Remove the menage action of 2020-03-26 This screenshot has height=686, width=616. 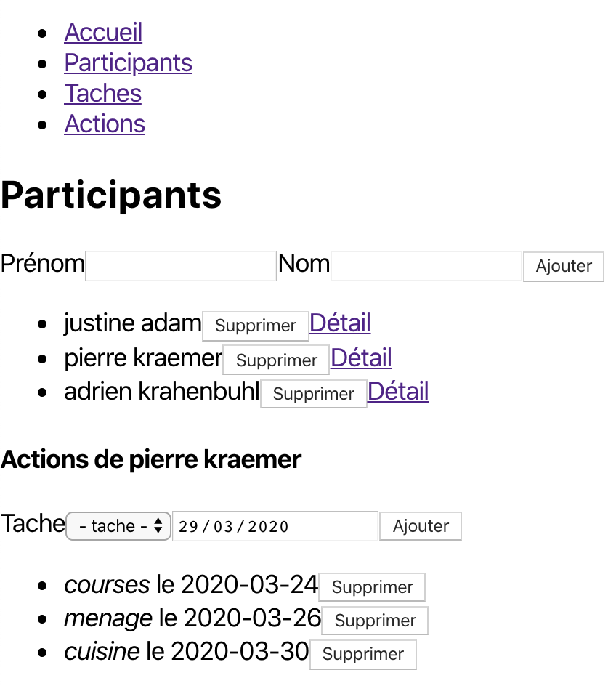tap(375, 621)
